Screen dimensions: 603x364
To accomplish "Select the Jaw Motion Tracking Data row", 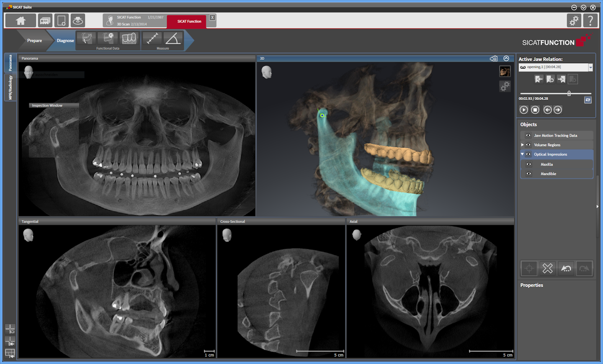I will [x=557, y=136].
